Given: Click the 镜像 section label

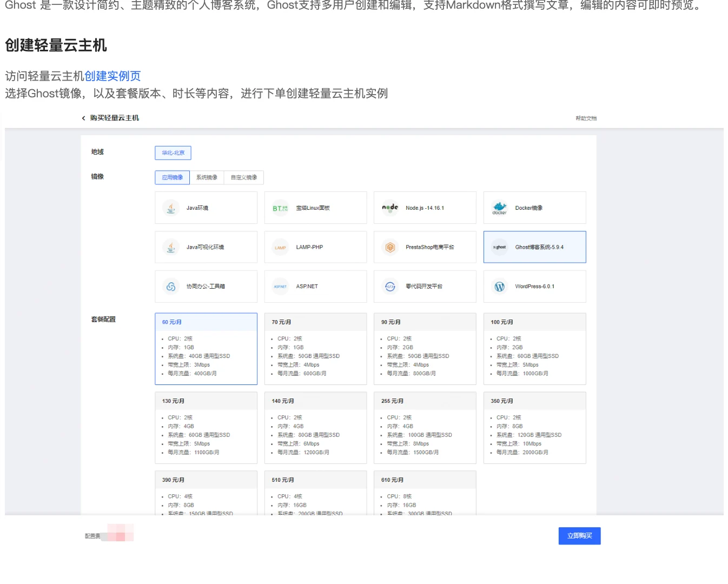Looking at the screenshot, I should [x=97, y=177].
